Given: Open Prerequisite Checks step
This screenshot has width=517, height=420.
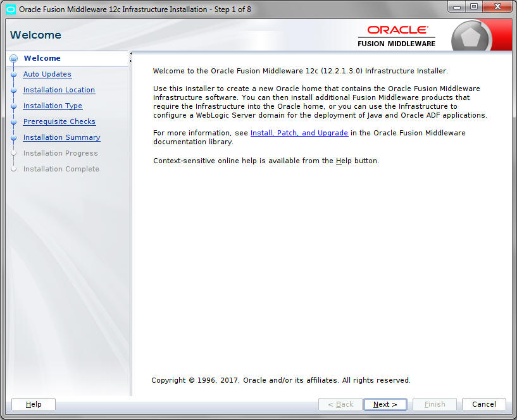Looking at the screenshot, I should 59,121.
